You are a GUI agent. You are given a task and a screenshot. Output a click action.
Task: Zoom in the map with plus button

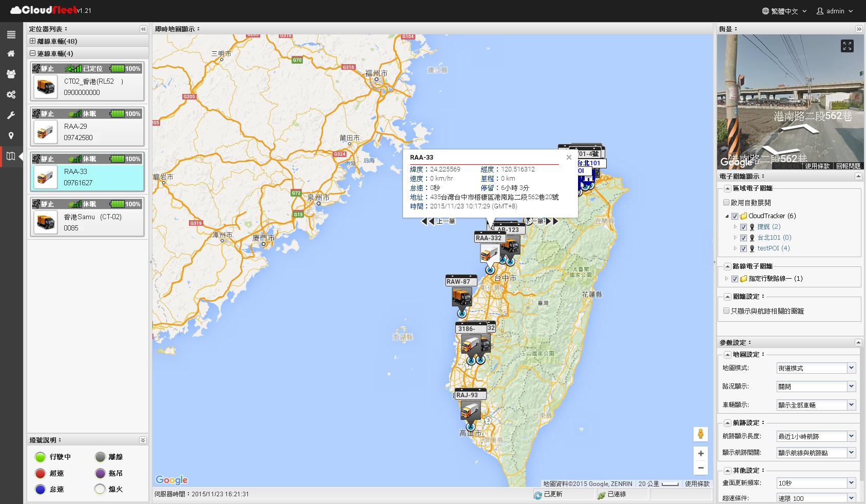click(x=701, y=454)
